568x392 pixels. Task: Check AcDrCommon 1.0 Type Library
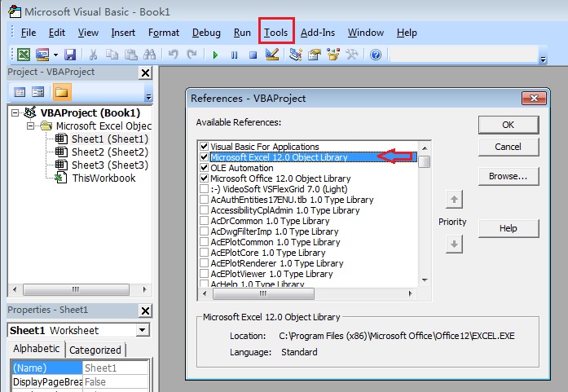204,221
